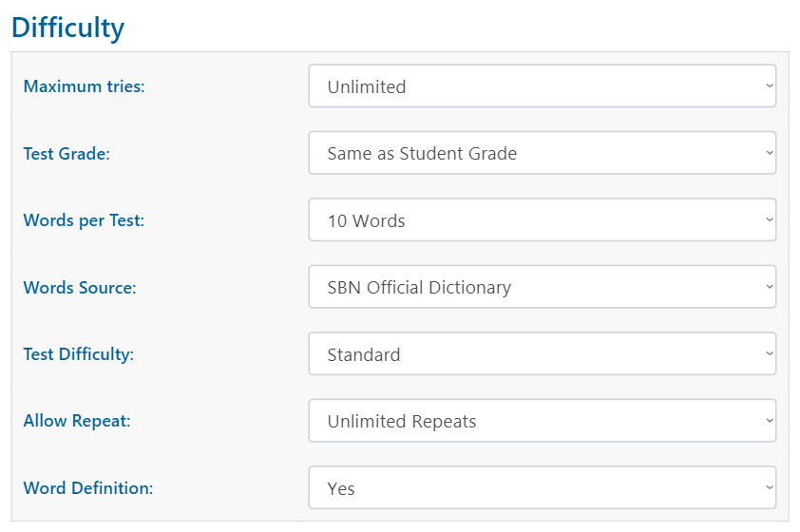Click the Maximum tries label
Viewport: 800px width, 532px height.
[84, 86]
